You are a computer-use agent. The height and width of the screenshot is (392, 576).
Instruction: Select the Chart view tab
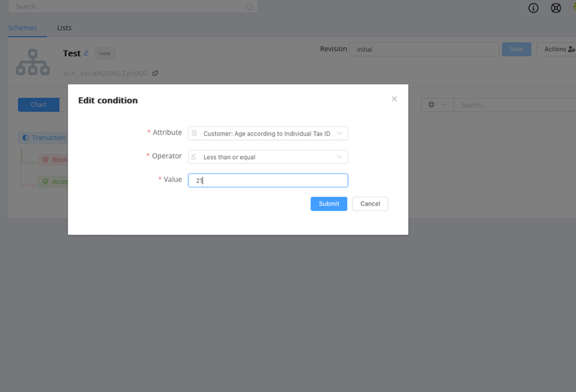click(x=39, y=105)
